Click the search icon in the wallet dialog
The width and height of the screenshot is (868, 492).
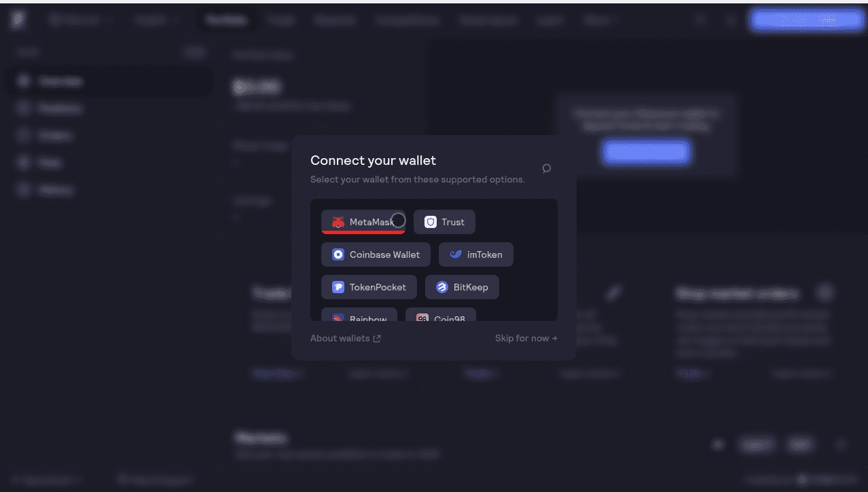click(x=547, y=168)
